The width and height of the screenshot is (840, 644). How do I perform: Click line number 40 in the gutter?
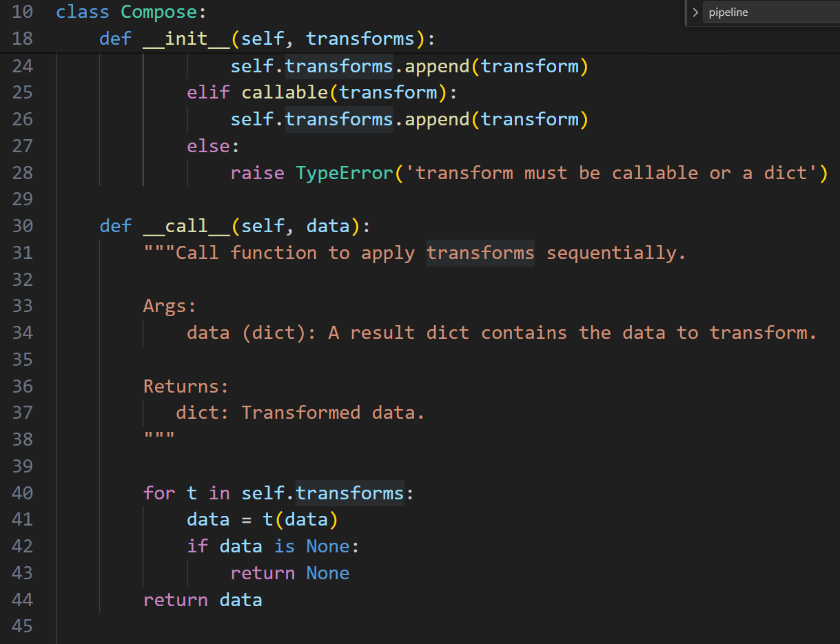click(23, 493)
